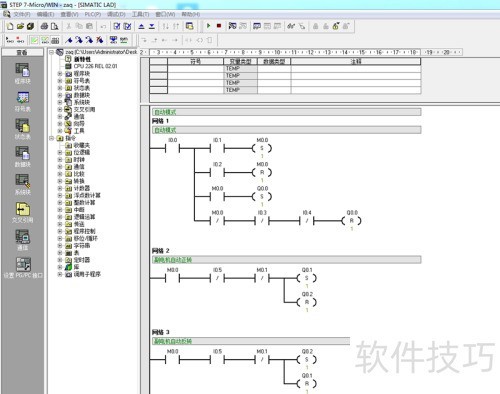Insert a network using the second toolbar's first icon
Image resolution: width=500 pixels, height=394 pixels.
point(10,40)
